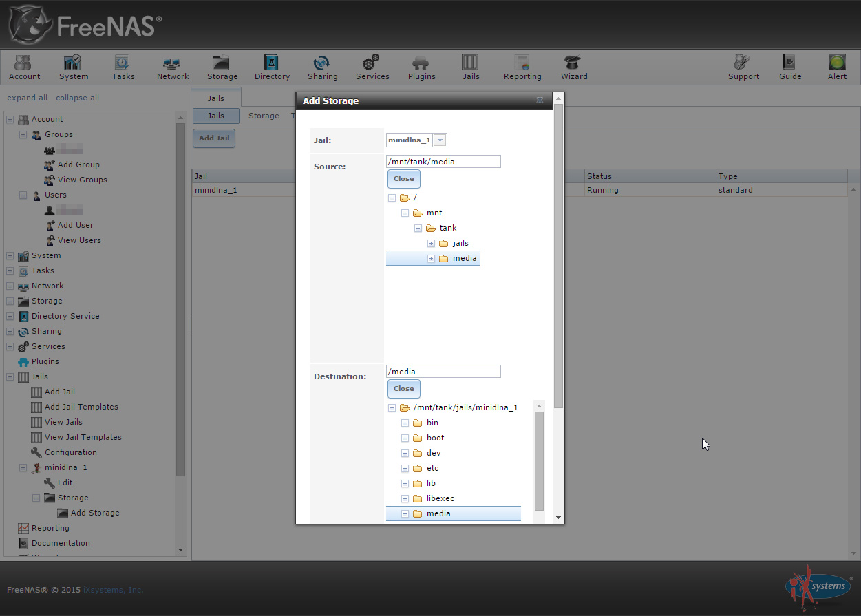
Task: Click Add Group in sidebar
Action: coord(78,164)
